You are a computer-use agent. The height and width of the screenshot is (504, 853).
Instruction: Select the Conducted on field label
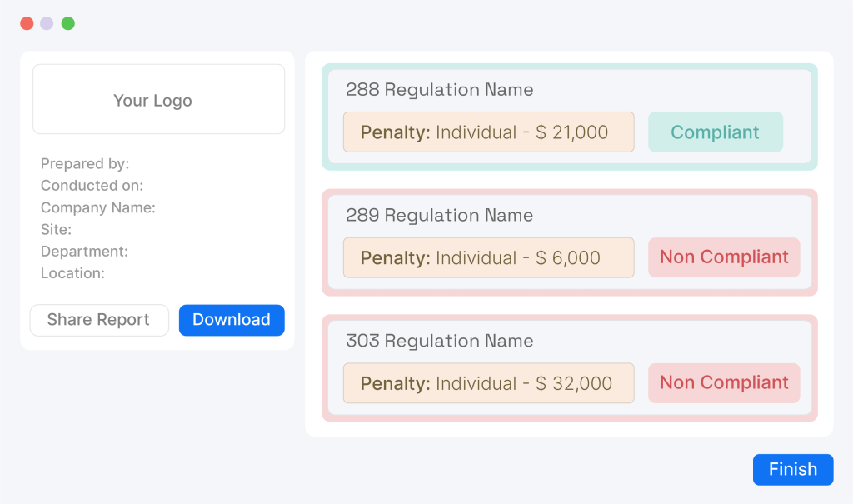tap(92, 186)
